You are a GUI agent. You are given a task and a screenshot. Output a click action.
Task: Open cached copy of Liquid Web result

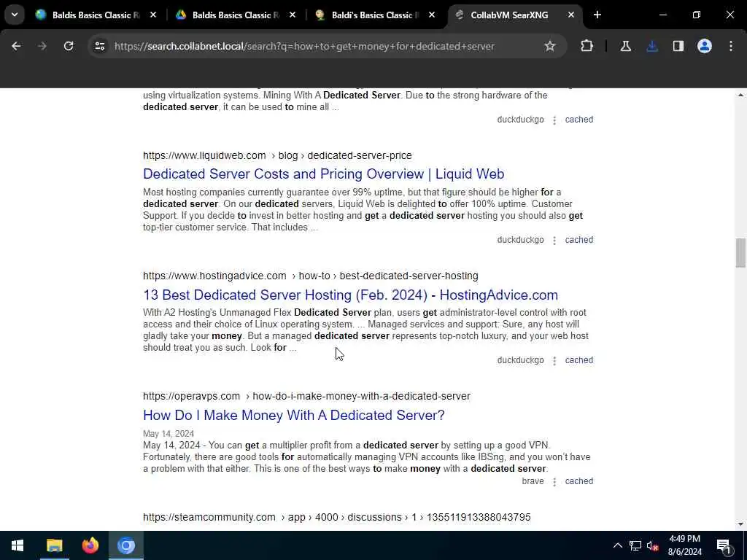[x=578, y=240]
